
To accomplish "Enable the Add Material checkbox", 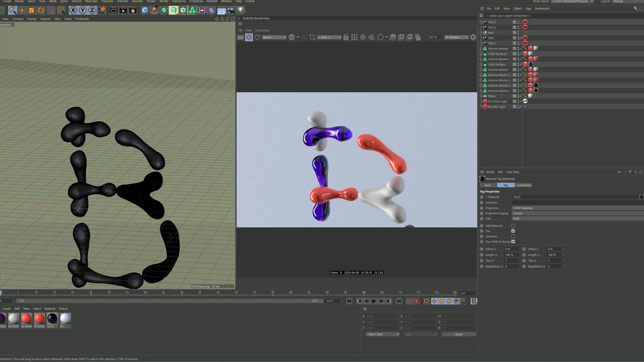I will pos(513,226).
